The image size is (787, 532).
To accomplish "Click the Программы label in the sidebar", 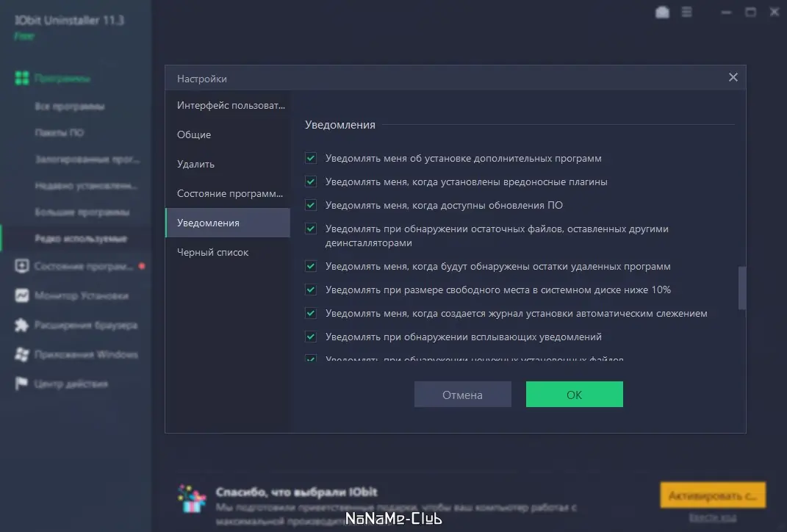I will tap(62, 79).
